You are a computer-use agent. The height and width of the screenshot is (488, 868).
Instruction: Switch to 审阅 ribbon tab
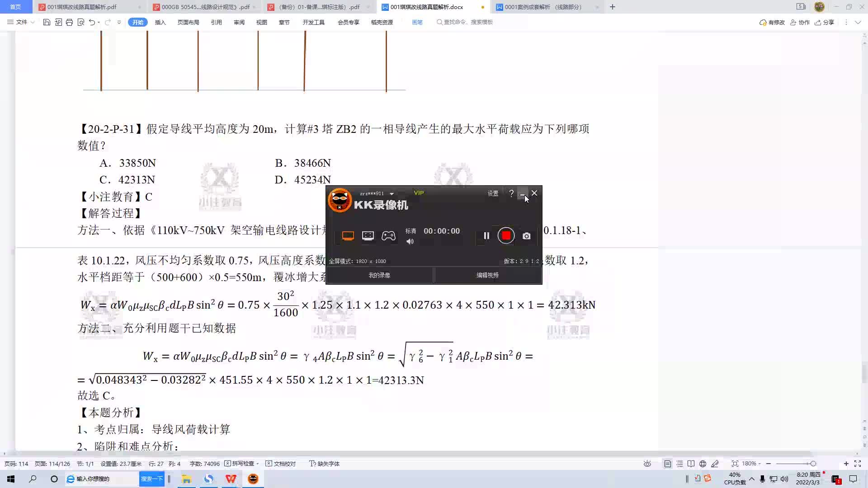[239, 22]
